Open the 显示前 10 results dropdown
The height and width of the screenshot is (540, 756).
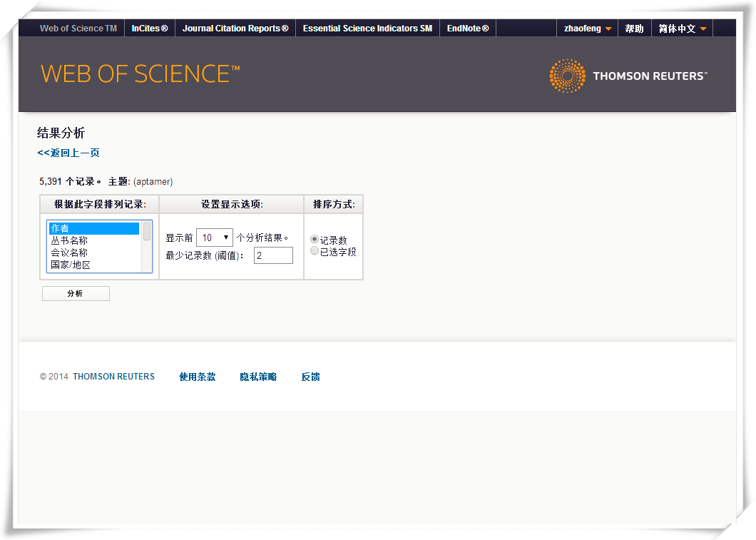[215, 238]
